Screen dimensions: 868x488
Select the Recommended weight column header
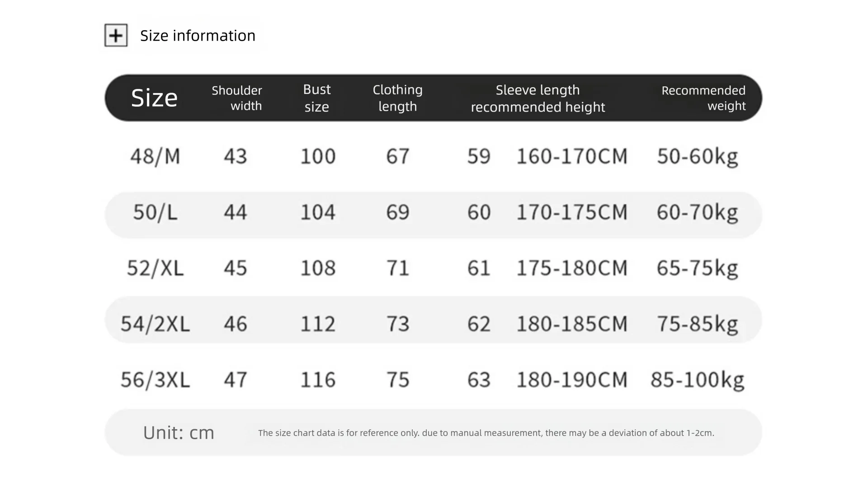[x=703, y=98]
